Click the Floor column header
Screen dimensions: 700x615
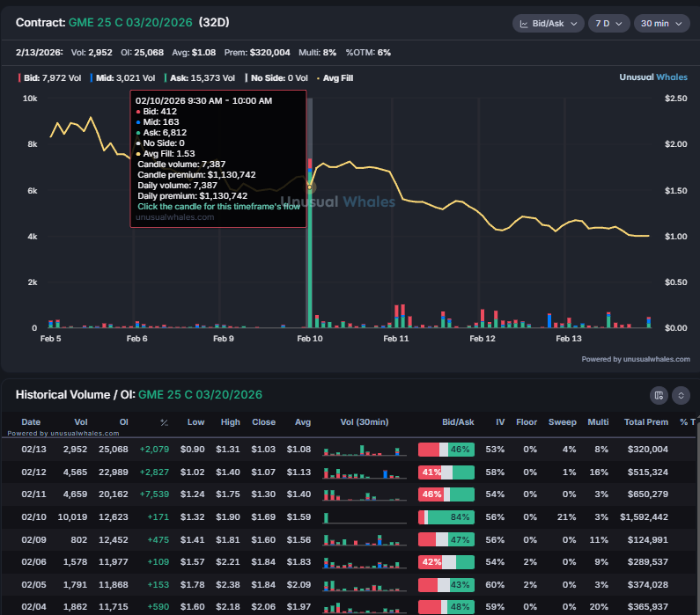click(x=527, y=422)
